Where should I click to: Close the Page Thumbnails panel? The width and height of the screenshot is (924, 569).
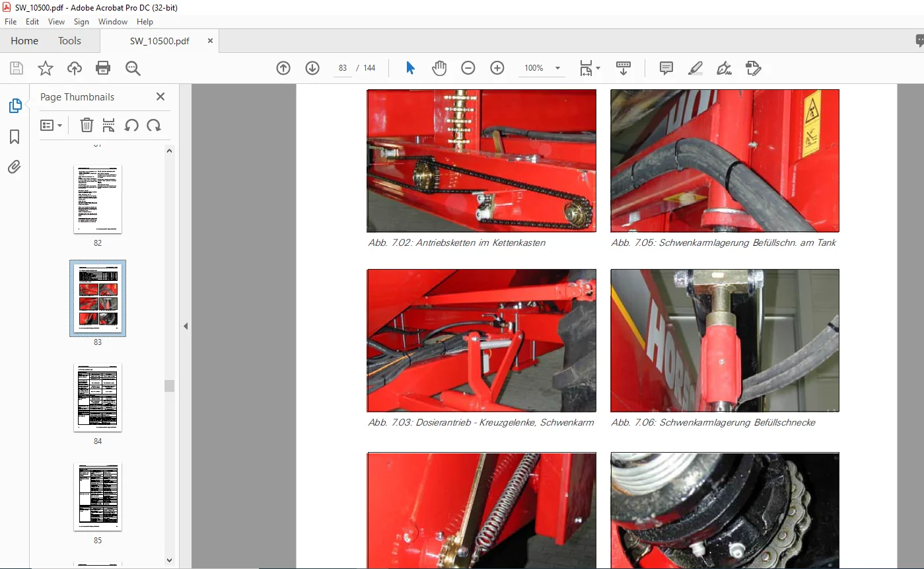[160, 96]
